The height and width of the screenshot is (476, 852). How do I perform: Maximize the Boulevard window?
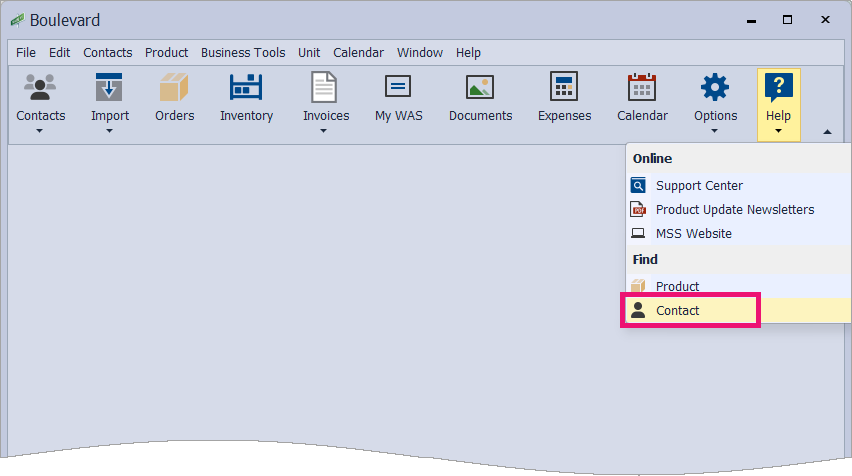(x=787, y=20)
